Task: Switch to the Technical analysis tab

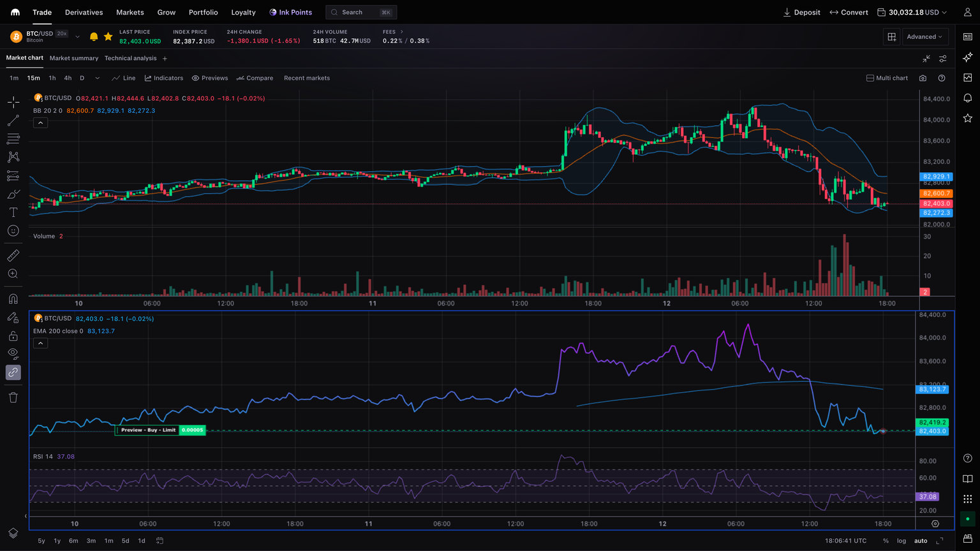Action: click(x=130, y=58)
